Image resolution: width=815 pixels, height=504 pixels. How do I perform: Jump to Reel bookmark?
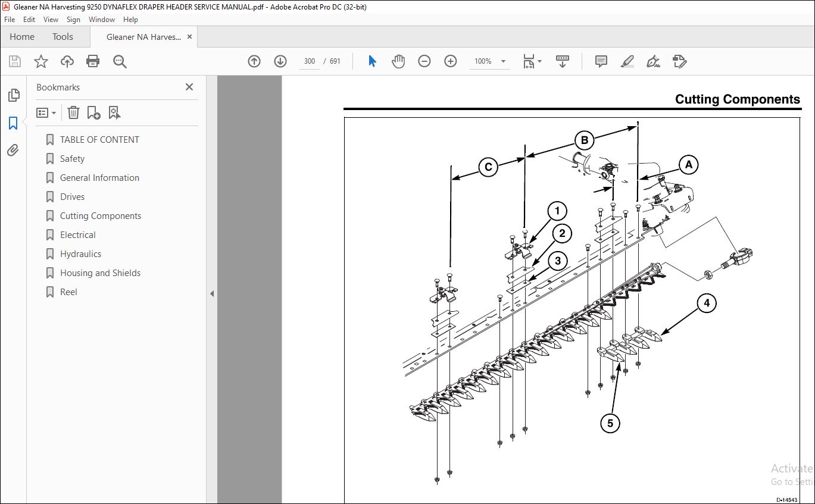(68, 292)
